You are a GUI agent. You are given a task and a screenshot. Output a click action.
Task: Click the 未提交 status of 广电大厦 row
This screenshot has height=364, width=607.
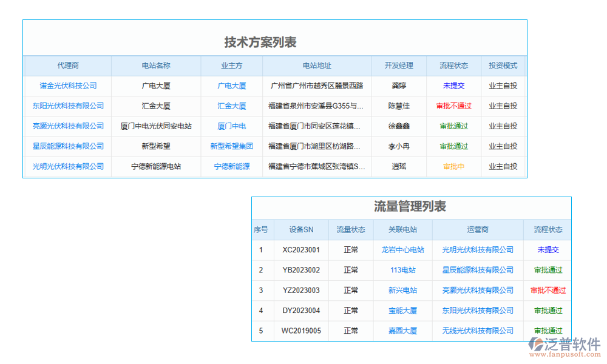[453, 86]
